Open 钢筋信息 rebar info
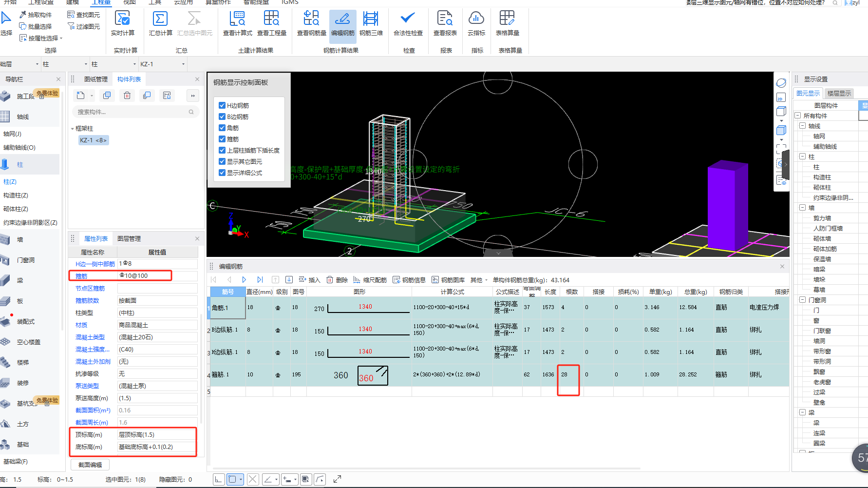The width and height of the screenshot is (868, 488). coord(409,280)
